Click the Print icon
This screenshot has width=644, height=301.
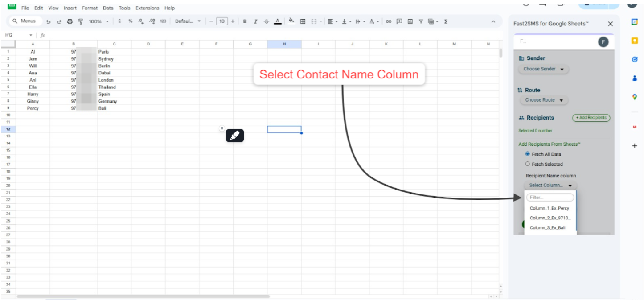[x=70, y=21]
